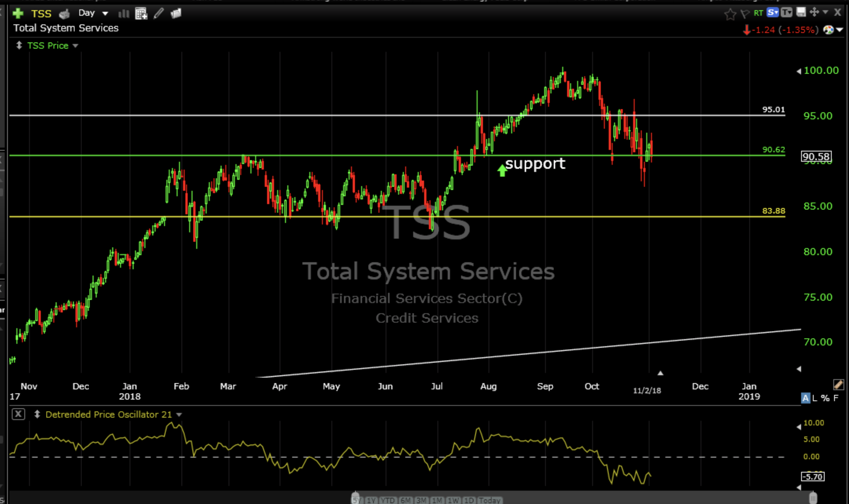This screenshot has width=849, height=504.
Task: Open the folder studies icon
Action: 176,14
